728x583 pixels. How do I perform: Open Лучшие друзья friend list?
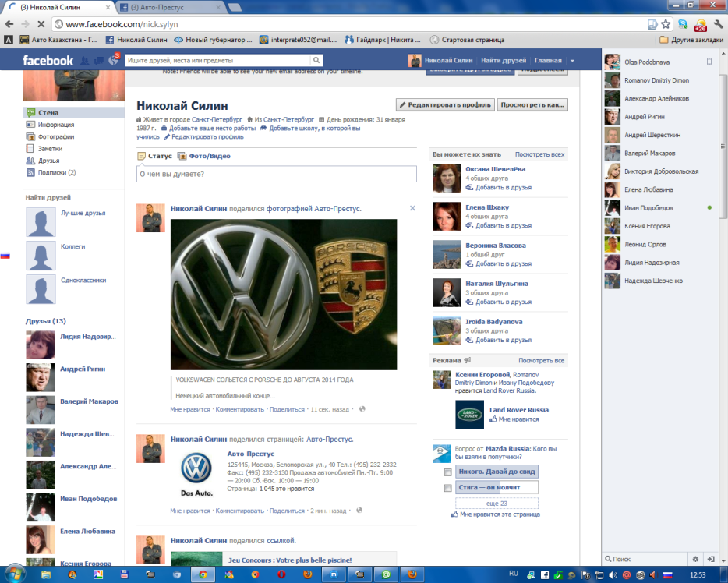coord(83,213)
